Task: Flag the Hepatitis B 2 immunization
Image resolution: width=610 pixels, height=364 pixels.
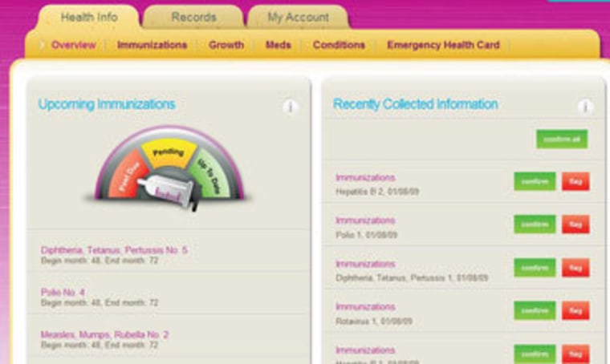Action: 575,181
